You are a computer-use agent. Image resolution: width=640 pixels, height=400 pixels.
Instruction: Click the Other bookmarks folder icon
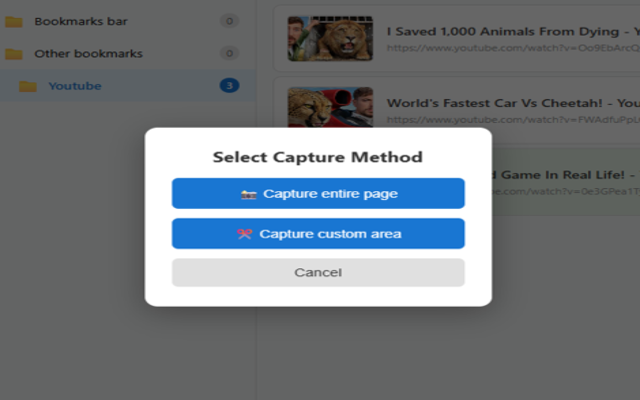click(x=14, y=53)
